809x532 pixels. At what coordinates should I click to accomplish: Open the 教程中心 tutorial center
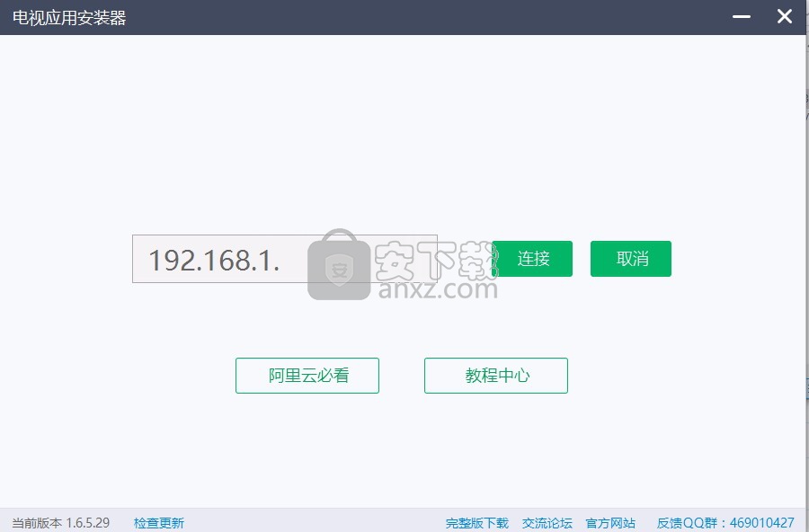click(496, 376)
